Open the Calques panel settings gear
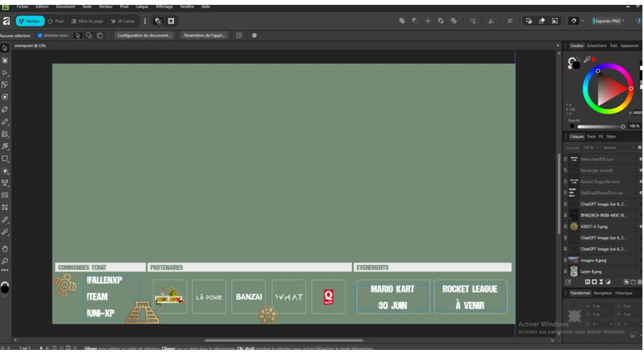 [x=640, y=148]
